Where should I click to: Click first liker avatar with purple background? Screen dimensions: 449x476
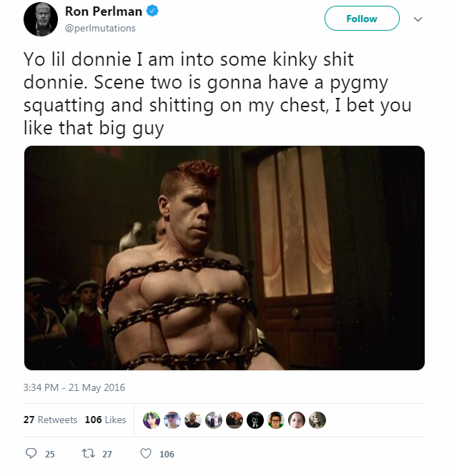[x=152, y=420]
